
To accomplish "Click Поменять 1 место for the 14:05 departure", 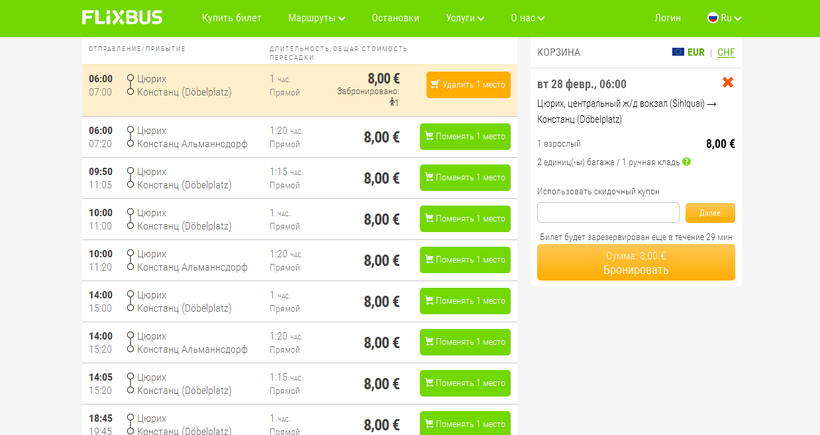I will pyautogui.click(x=465, y=383).
